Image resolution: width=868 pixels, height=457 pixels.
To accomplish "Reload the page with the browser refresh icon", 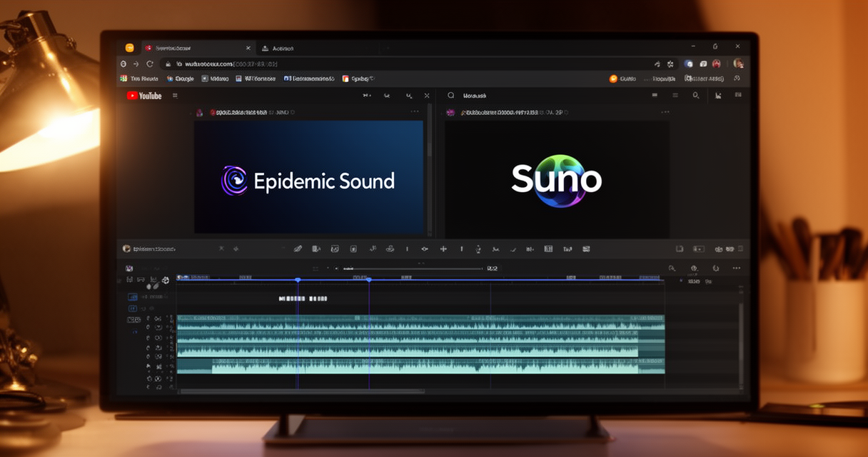I will click(150, 64).
